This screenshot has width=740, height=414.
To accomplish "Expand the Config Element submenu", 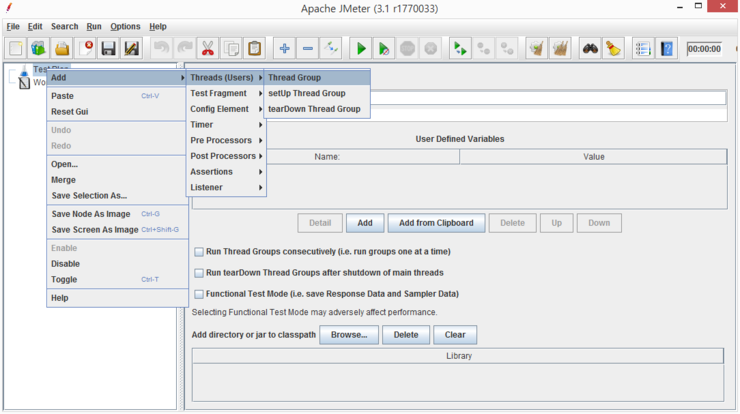I will coord(226,109).
